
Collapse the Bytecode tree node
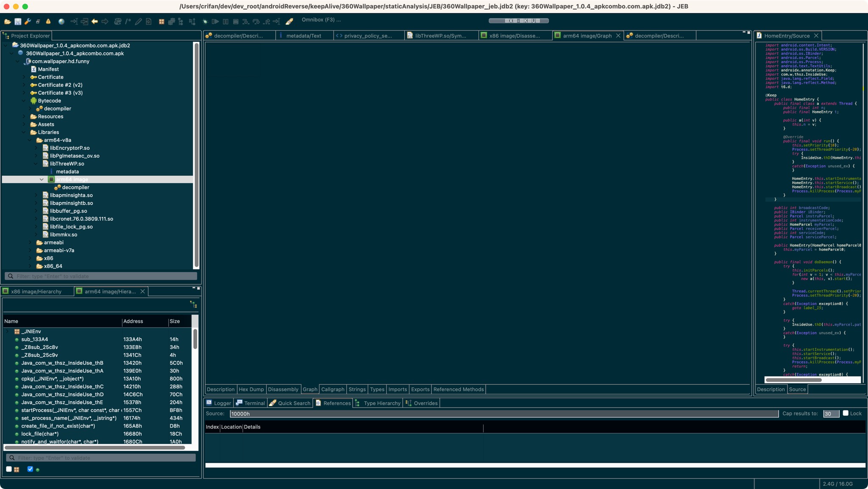24,101
